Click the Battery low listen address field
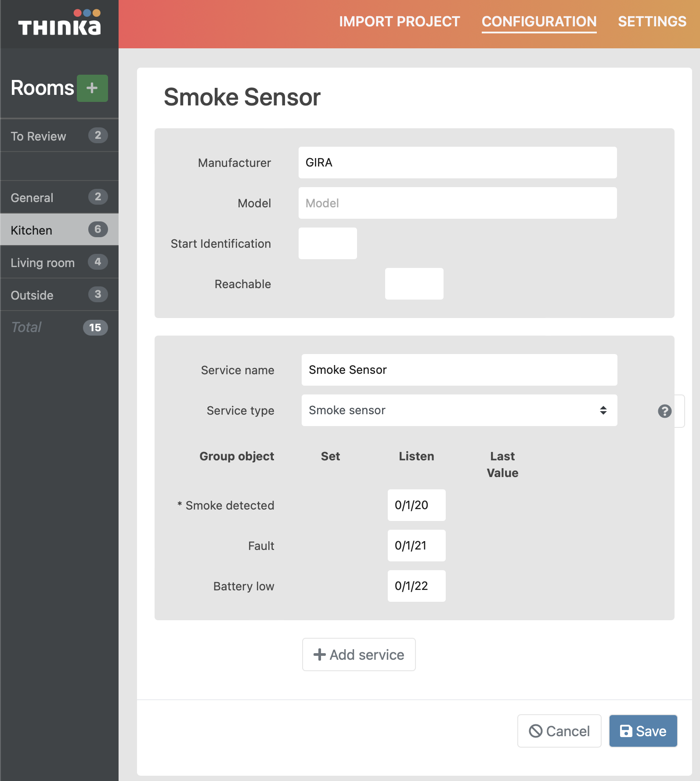This screenshot has height=781, width=700. coord(416,586)
